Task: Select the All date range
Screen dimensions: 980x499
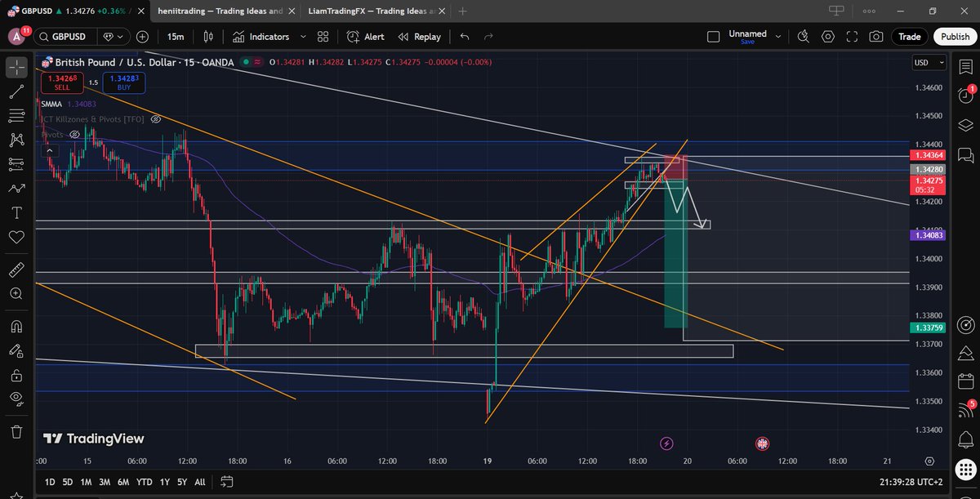Action: coord(200,482)
